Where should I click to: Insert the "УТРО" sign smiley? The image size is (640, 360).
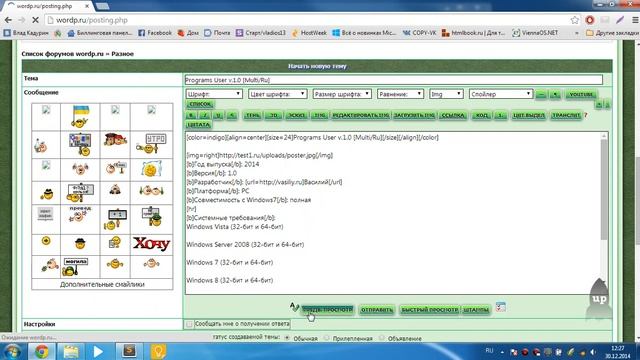(152, 144)
